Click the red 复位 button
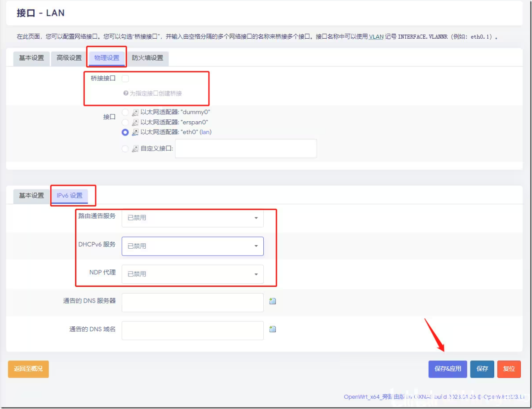Image resolution: width=532 pixels, height=409 pixels. 509,369
